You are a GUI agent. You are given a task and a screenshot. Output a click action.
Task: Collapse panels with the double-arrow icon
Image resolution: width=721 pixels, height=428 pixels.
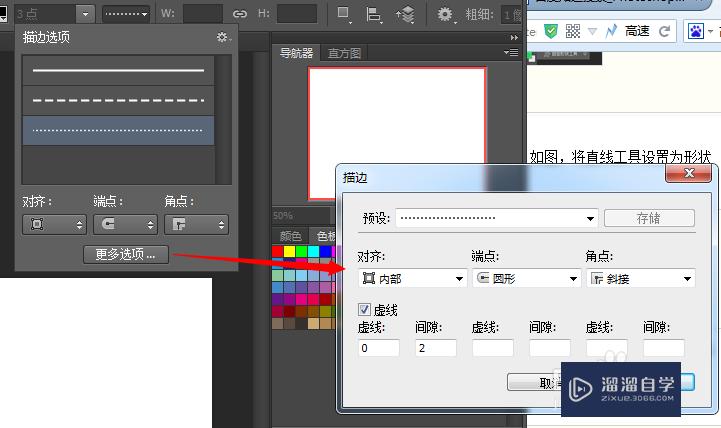(x=514, y=38)
